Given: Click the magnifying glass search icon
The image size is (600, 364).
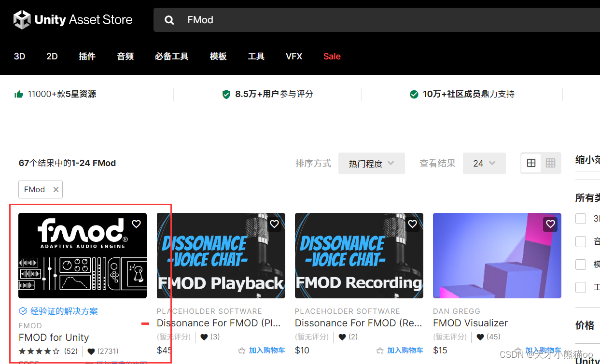Looking at the screenshot, I should 169,20.
